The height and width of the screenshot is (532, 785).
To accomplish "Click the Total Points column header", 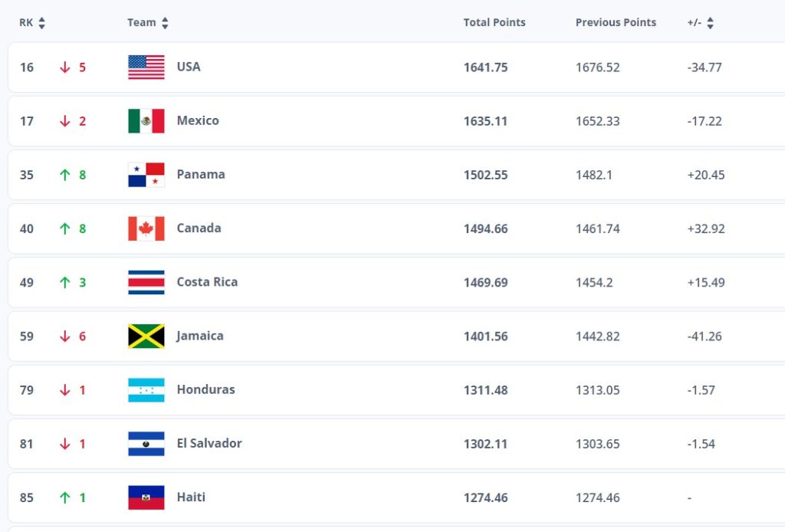I will point(494,22).
